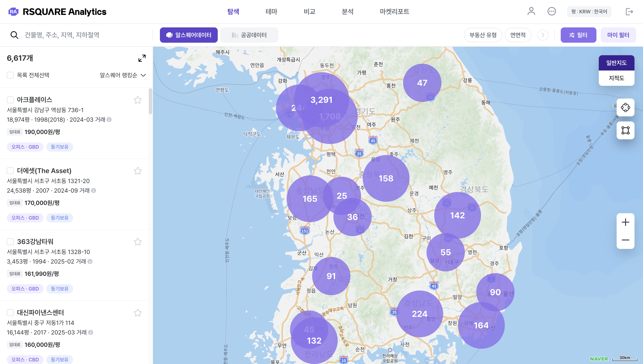This screenshot has width=643, height=364.
Task: Check the 목록 전체선택 checkbox
Action: click(x=10, y=75)
